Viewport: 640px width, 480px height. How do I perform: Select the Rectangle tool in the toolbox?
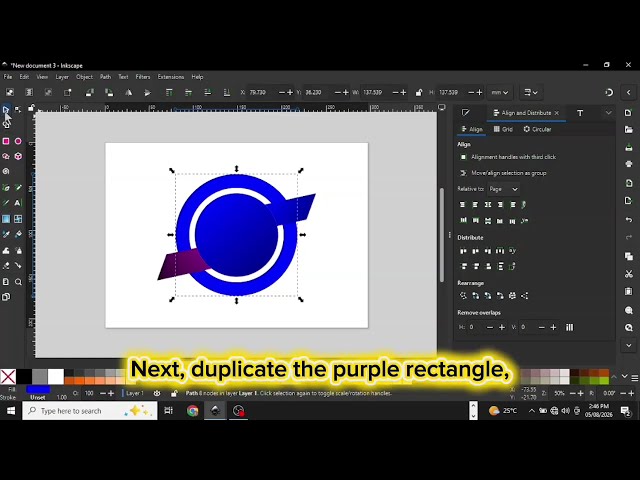coord(6,141)
